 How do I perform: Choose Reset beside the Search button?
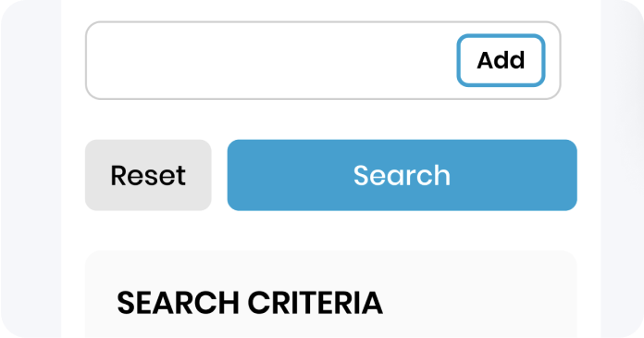click(148, 175)
